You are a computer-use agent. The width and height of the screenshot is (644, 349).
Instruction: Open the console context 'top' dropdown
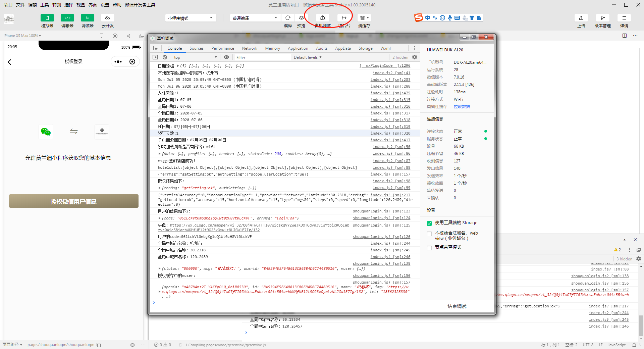pos(195,57)
